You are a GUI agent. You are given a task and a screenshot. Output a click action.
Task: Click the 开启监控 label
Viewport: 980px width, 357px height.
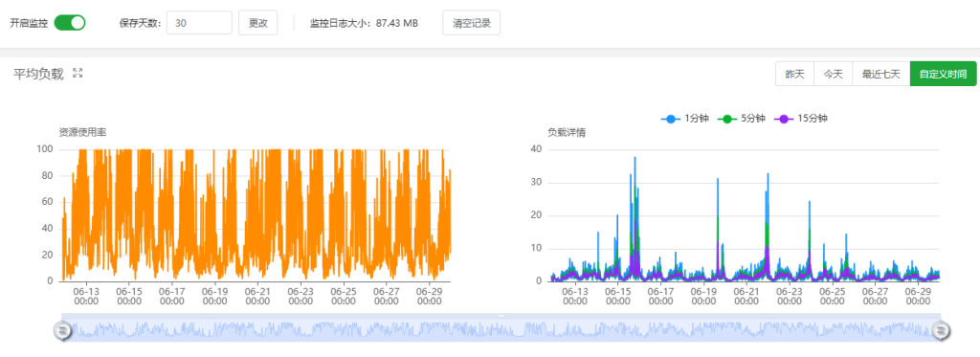pos(29,23)
